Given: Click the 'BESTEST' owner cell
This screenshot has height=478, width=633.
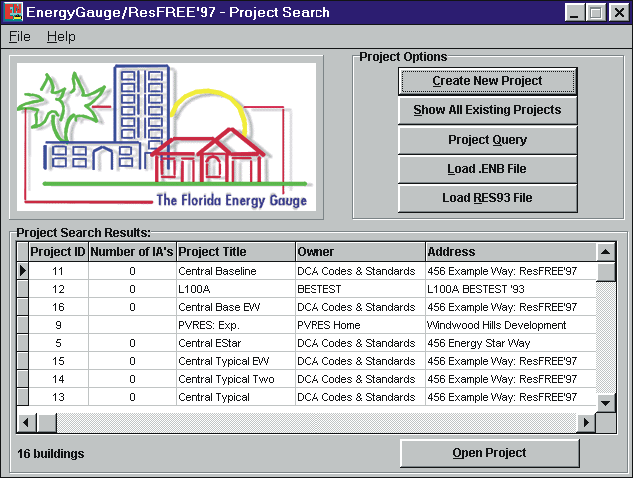Looking at the screenshot, I should pos(360,289).
